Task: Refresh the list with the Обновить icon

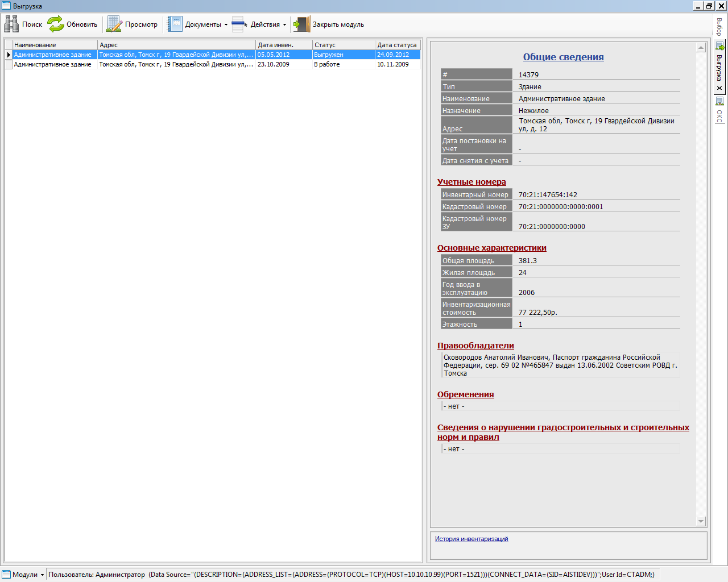Action: coord(56,24)
